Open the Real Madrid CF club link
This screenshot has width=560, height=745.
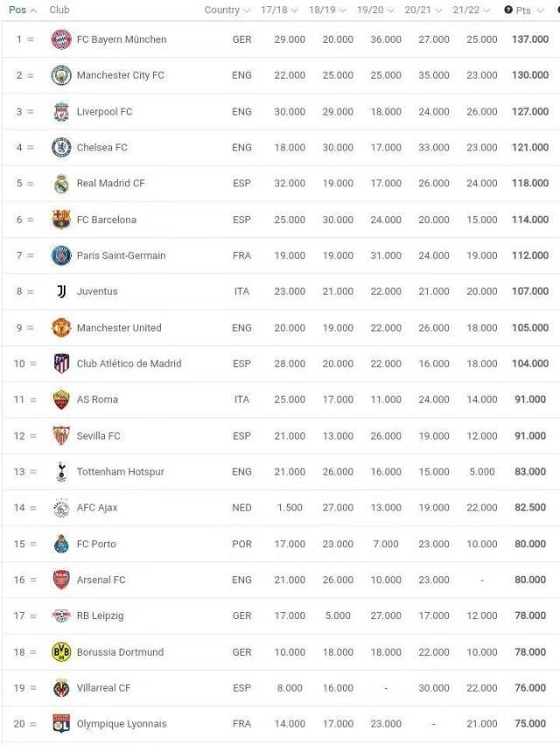[x=110, y=183]
